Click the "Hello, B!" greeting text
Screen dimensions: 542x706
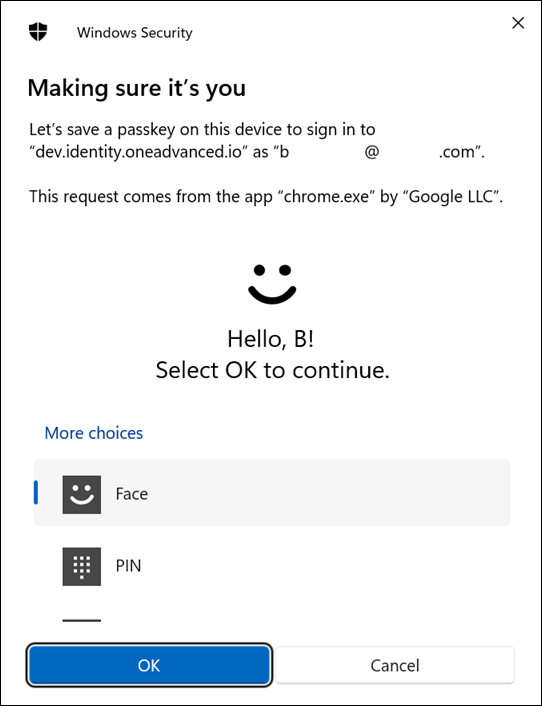(271, 339)
